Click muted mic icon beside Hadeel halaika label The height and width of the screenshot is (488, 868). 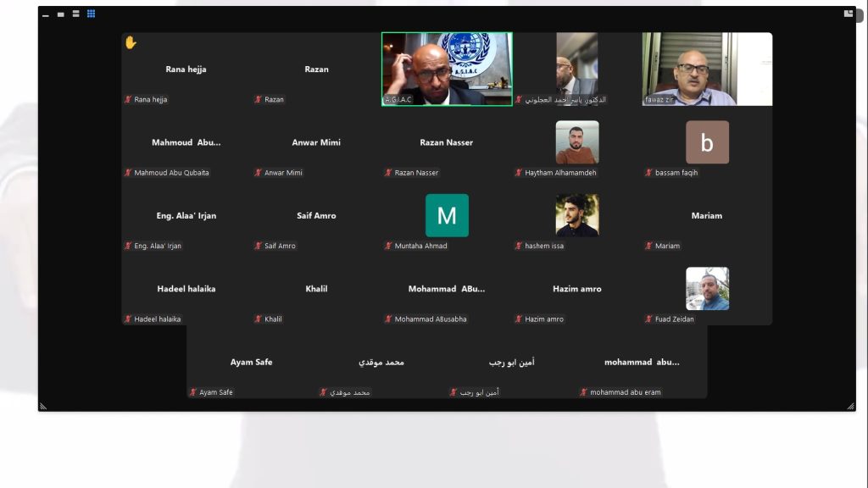pos(128,319)
